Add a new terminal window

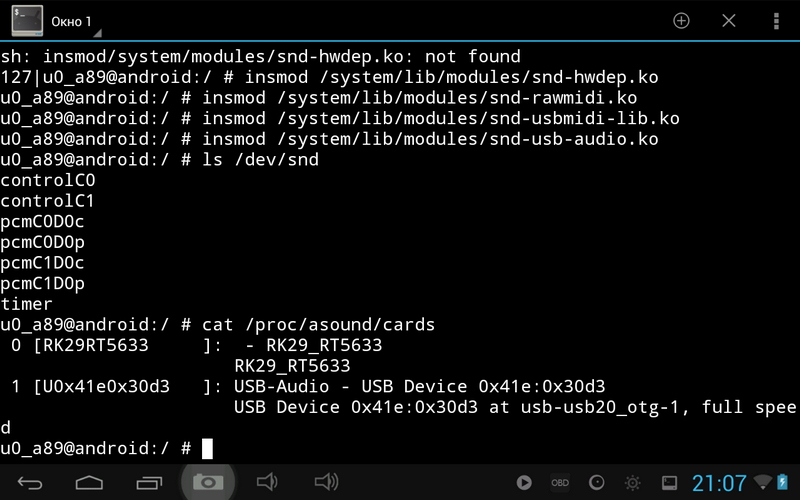pos(681,20)
